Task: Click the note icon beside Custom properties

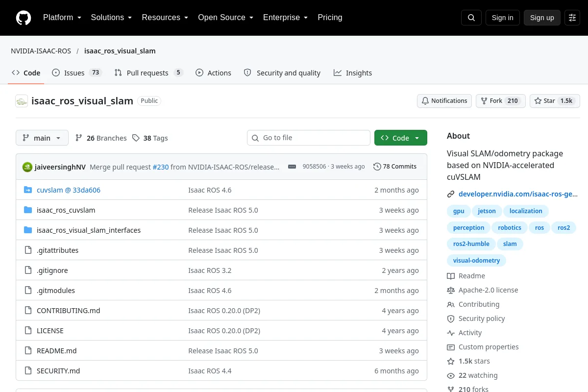Action: (451, 347)
